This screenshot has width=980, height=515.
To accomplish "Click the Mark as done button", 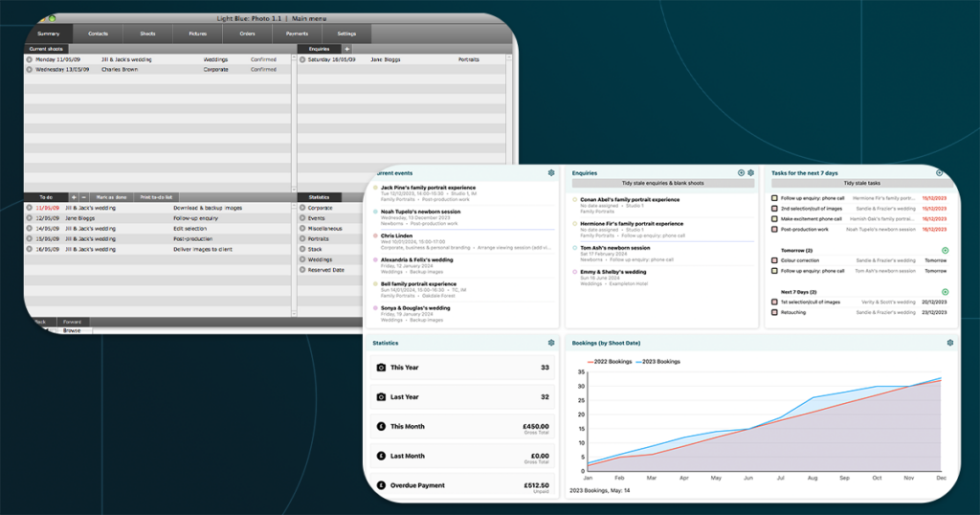I will (x=112, y=197).
